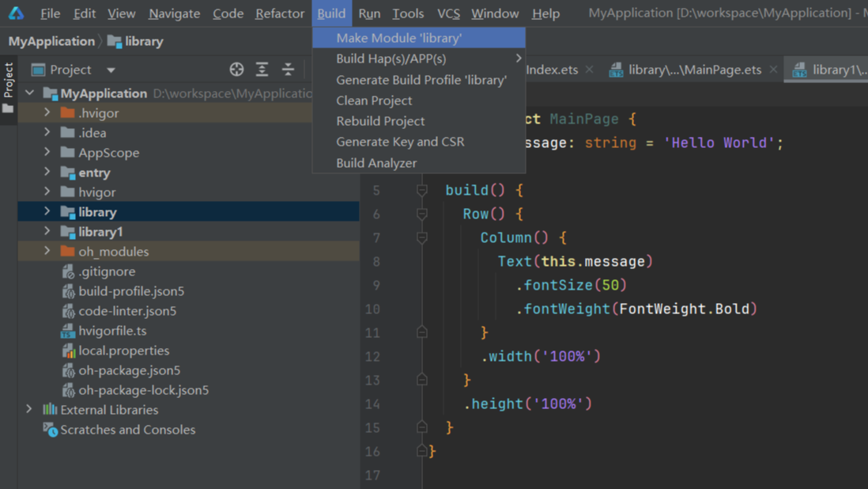Expand the oh_modules folder
The image size is (868, 489).
pyautogui.click(x=47, y=252)
